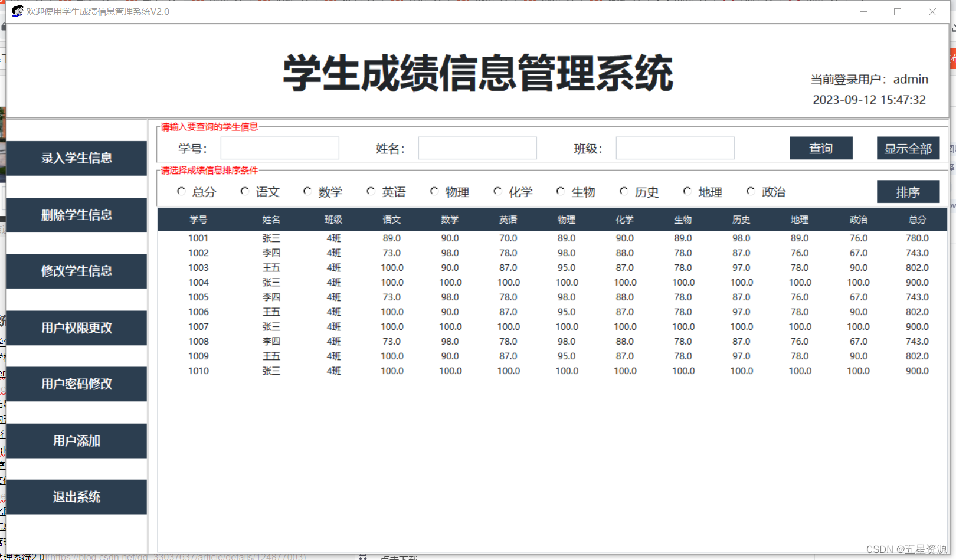The width and height of the screenshot is (956, 560).
Task: Click the 语文 column header in table
Action: pyautogui.click(x=392, y=220)
